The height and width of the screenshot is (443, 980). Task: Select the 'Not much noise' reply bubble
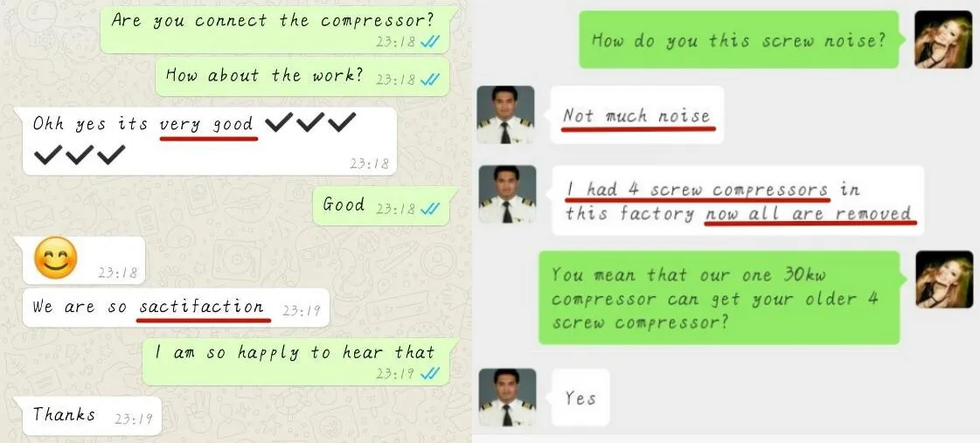click(x=636, y=115)
